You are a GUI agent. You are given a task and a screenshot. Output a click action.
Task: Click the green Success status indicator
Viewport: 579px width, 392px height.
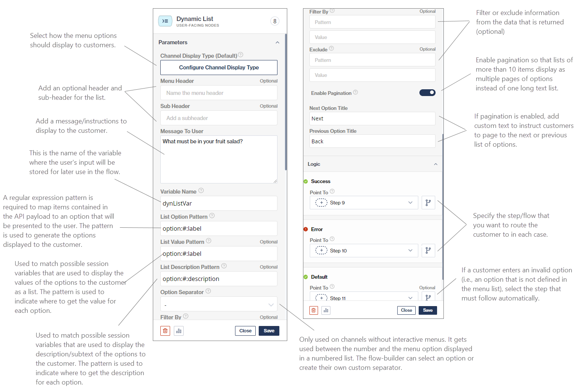click(x=306, y=181)
